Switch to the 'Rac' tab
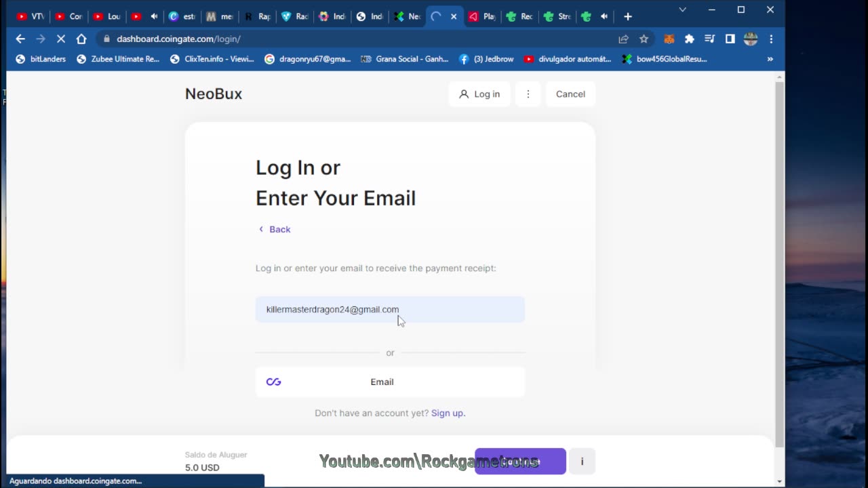 [x=295, y=16]
